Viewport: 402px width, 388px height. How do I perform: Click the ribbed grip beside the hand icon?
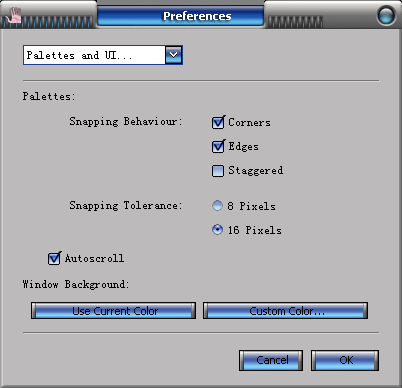(57, 22)
